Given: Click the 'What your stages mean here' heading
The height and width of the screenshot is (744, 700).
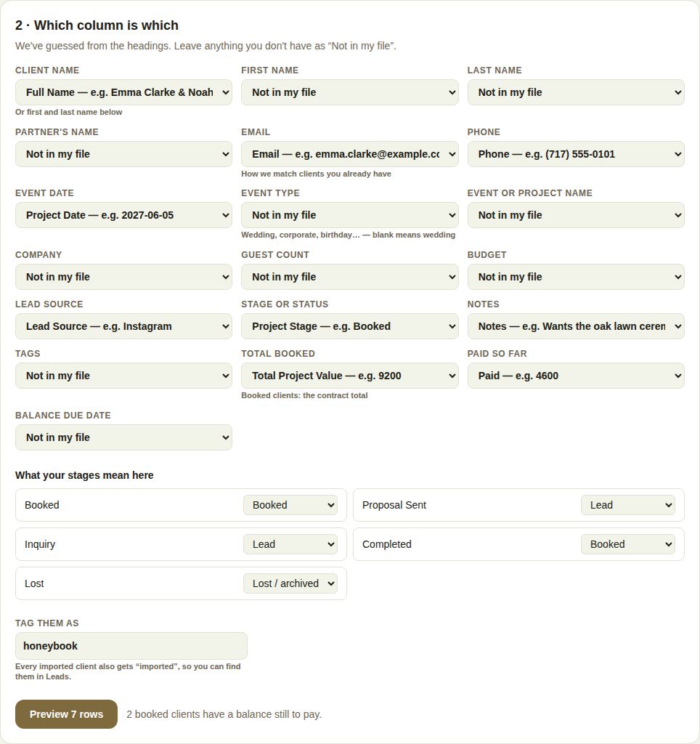Looking at the screenshot, I should coord(84,475).
